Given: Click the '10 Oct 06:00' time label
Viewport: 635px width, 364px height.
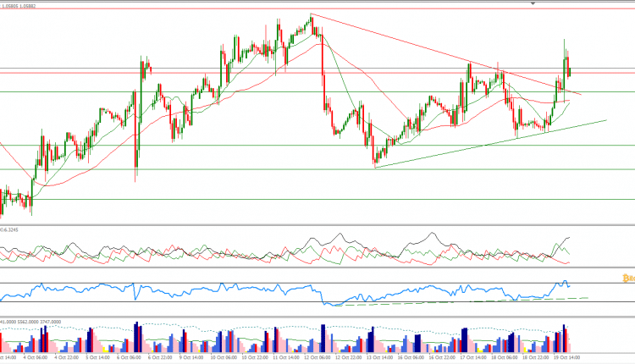Looking at the screenshot, I should [224, 357].
